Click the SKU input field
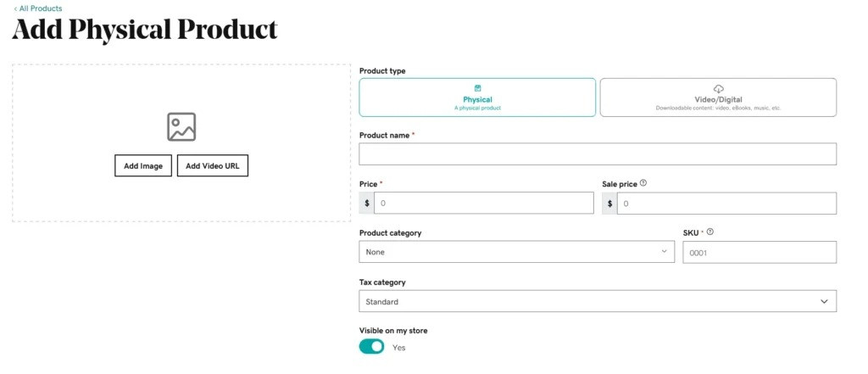868x374 pixels. point(759,252)
